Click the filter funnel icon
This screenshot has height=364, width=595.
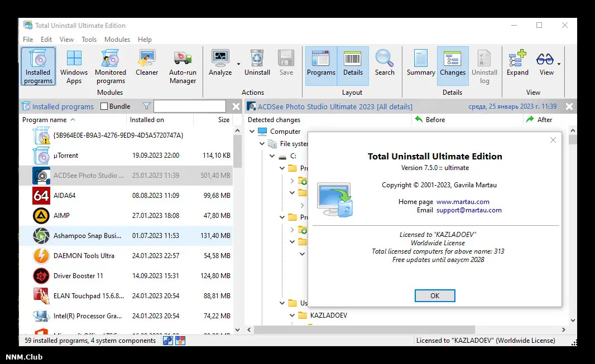[x=146, y=106]
